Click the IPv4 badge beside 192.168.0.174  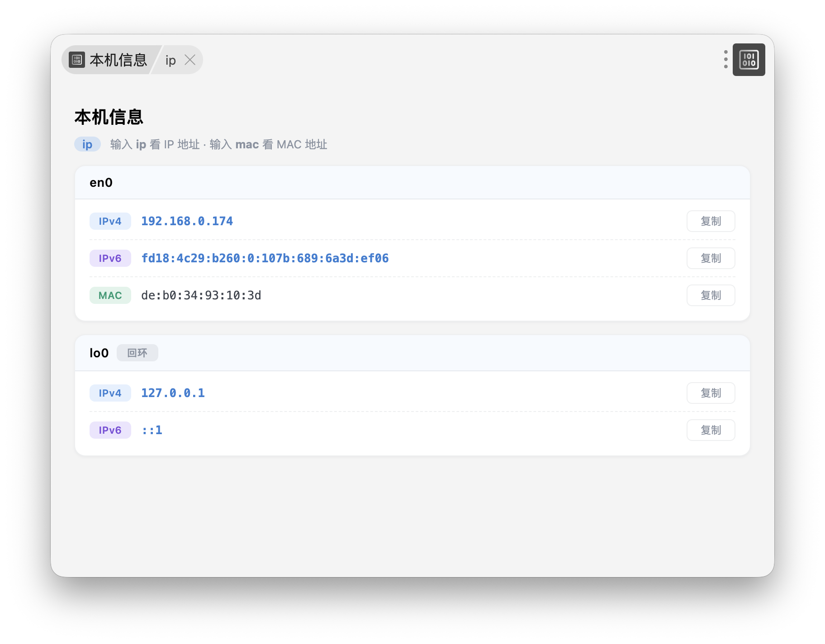[x=110, y=221]
